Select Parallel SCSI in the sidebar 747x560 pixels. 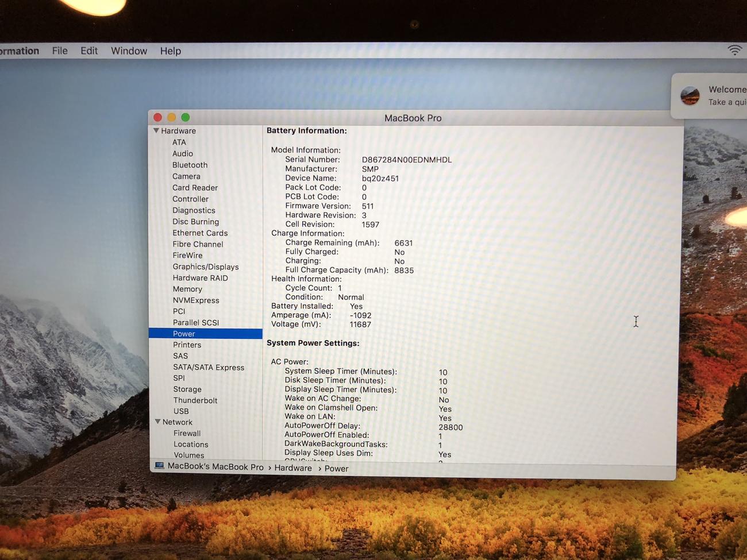(x=196, y=323)
